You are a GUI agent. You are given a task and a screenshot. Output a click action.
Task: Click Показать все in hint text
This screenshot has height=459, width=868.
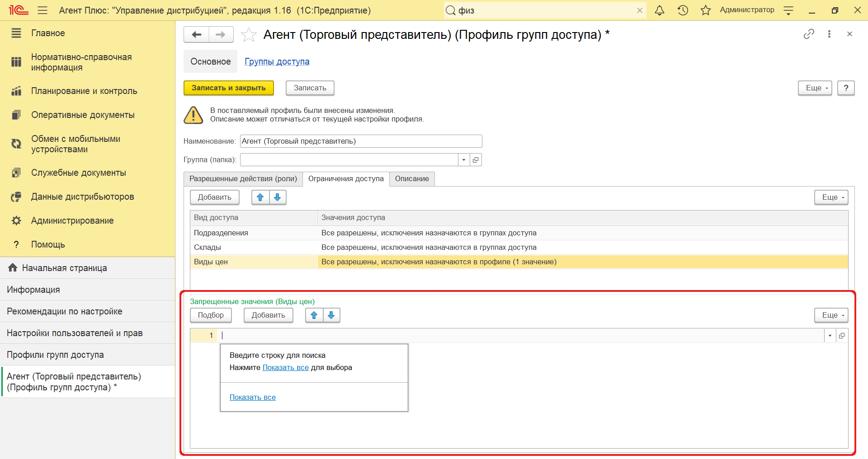point(286,368)
